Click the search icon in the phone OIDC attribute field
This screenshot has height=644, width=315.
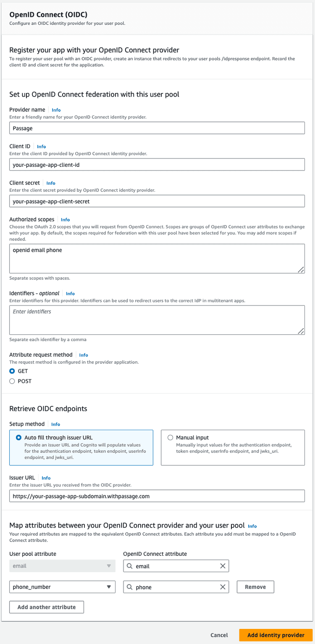click(129, 587)
